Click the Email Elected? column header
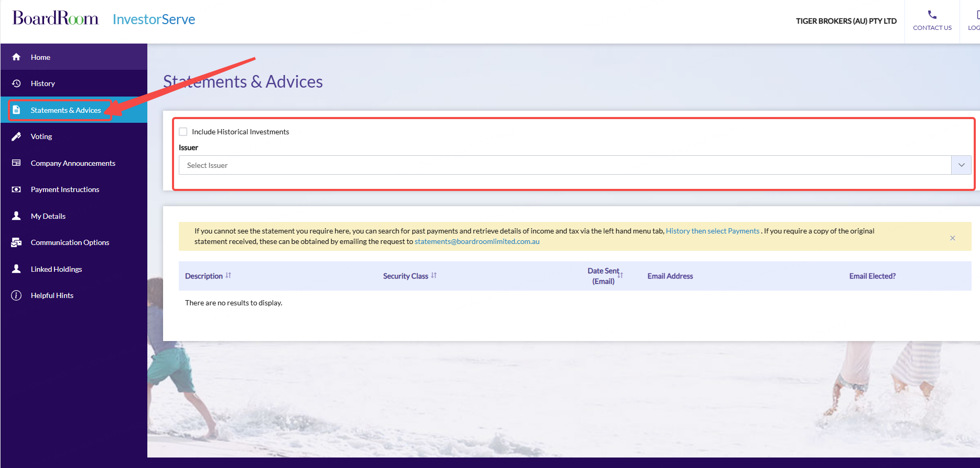 [873, 276]
